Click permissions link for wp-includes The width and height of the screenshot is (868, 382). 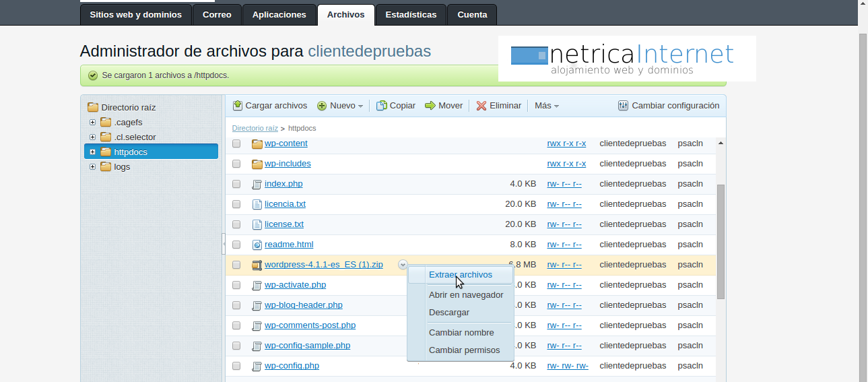pyautogui.click(x=566, y=164)
